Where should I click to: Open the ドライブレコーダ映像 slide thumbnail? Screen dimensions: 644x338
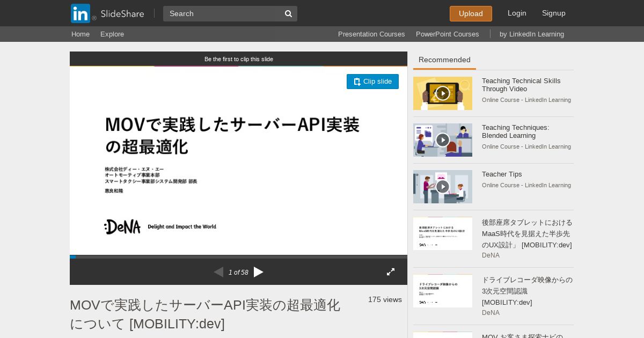point(443,291)
